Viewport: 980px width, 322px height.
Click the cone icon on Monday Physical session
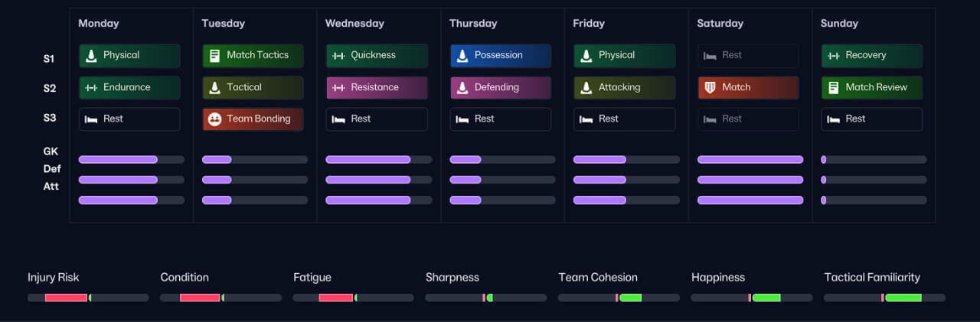pyautogui.click(x=91, y=55)
